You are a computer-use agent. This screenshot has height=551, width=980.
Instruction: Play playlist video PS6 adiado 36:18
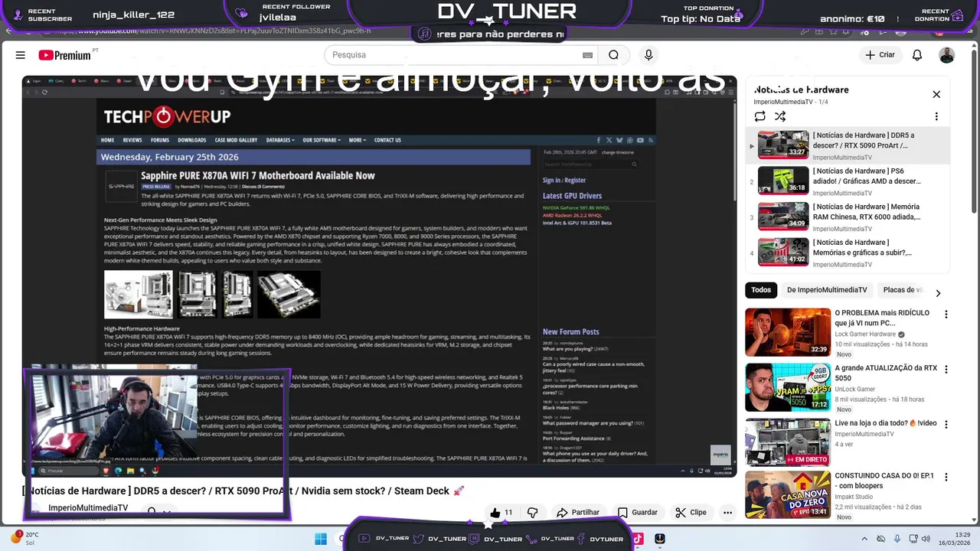click(x=783, y=181)
